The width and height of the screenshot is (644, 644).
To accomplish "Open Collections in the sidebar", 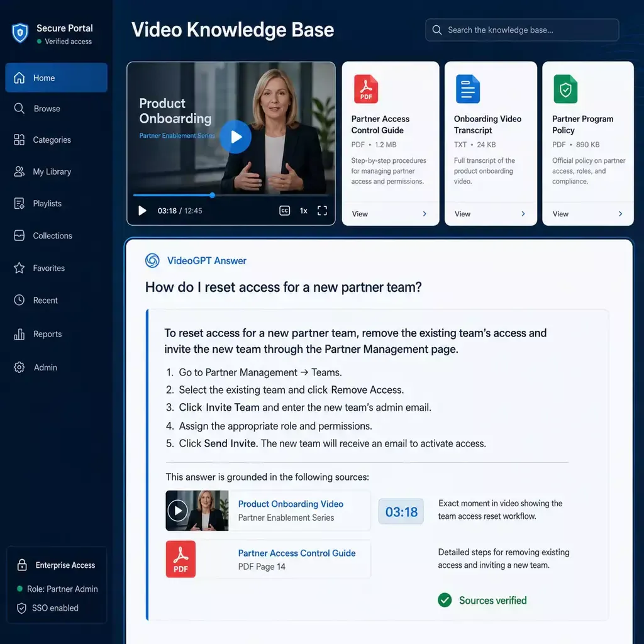I will (x=56, y=235).
